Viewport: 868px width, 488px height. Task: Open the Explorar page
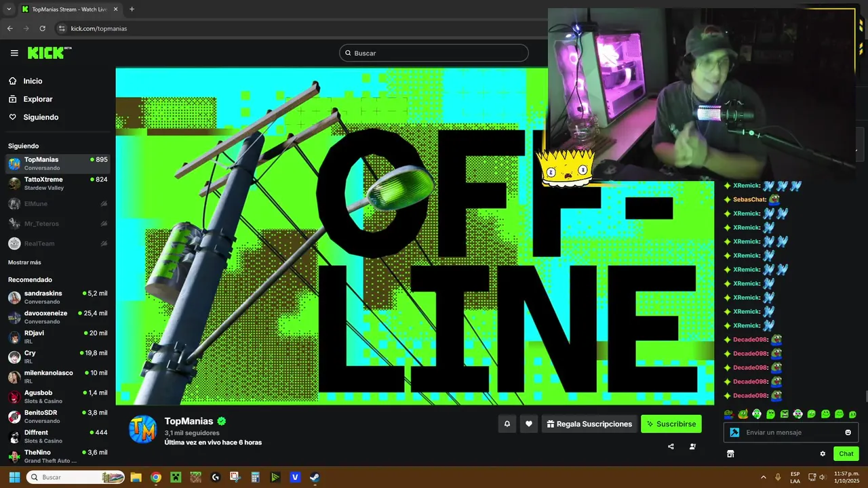pyautogui.click(x=37, y=99)
